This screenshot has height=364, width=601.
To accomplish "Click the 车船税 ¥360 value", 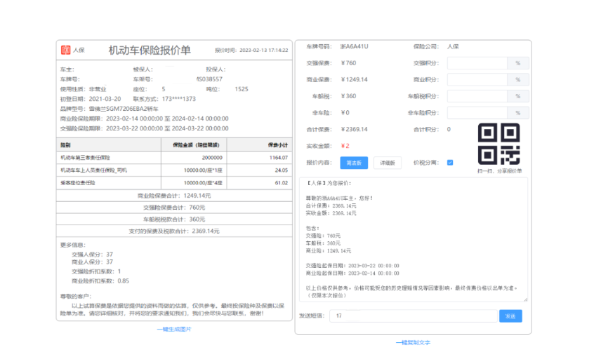I will (x=348, y=96).
